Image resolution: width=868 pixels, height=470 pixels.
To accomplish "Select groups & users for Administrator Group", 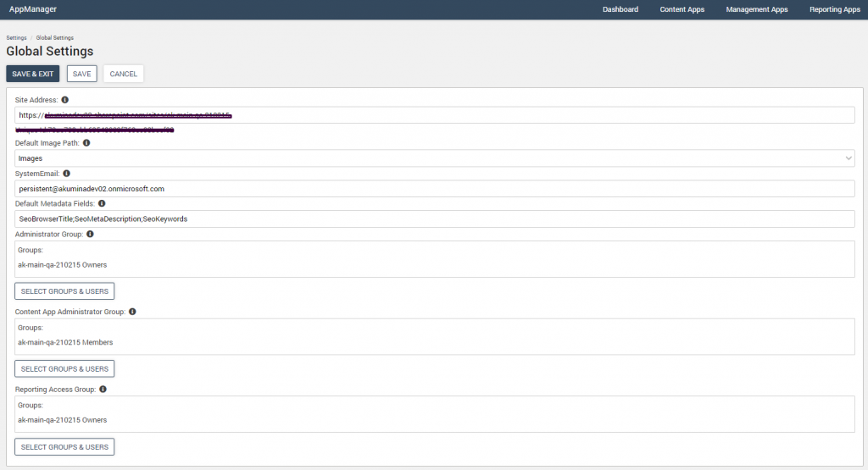I will [64, 291].
